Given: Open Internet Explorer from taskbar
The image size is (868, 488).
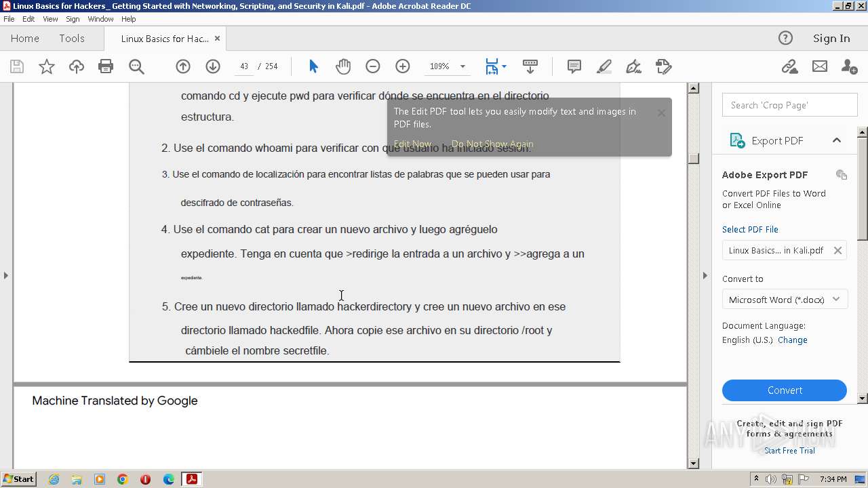Looking at the screenshot, I should (54, 479).
